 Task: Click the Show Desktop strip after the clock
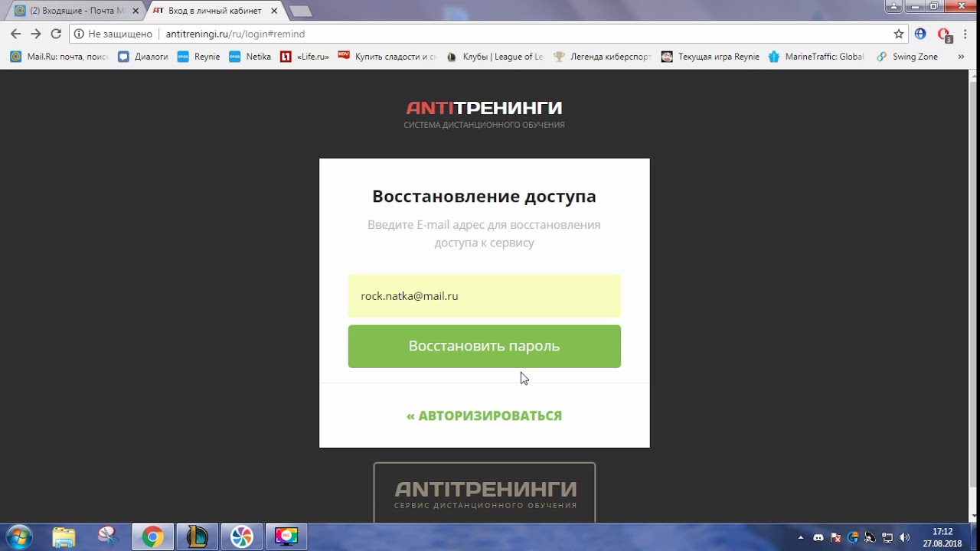tap(974, 537)
